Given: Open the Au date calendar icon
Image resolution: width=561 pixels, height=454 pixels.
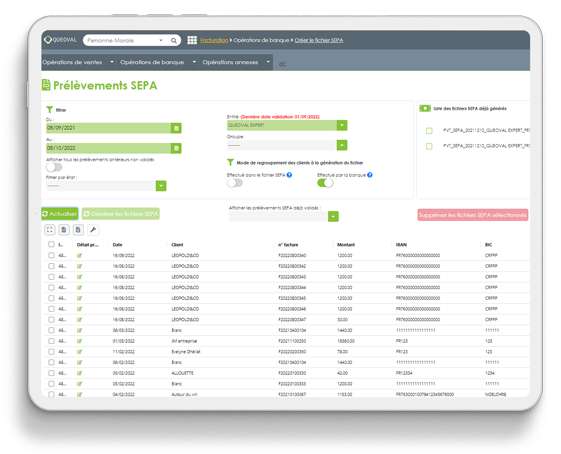Looking at the screenshot, I should point(176,148).
